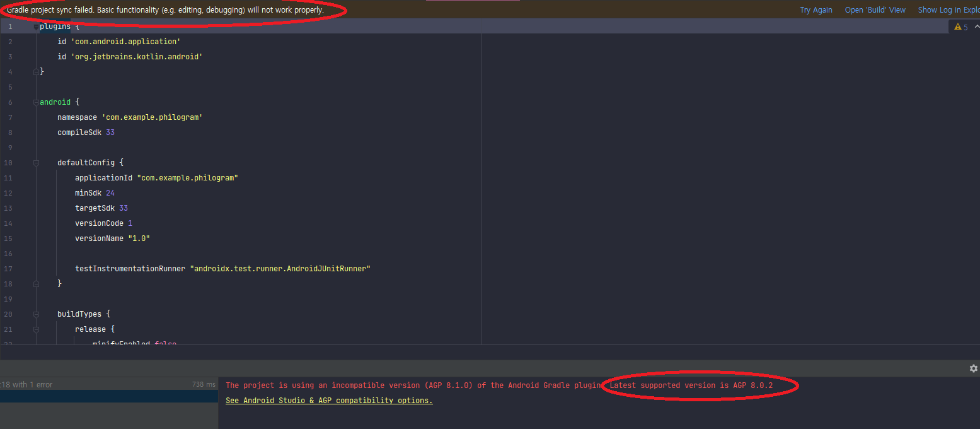The height and width of the screenshot is (429, 980).
Task: Collapse the buildTypes block fold marker
Action: (x=36, y=314)
